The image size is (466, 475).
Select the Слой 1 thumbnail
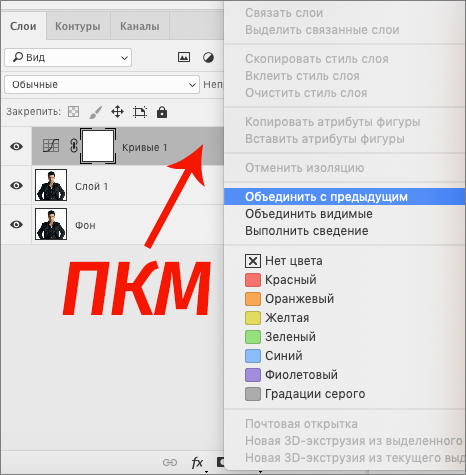click(x=51, y=185)
